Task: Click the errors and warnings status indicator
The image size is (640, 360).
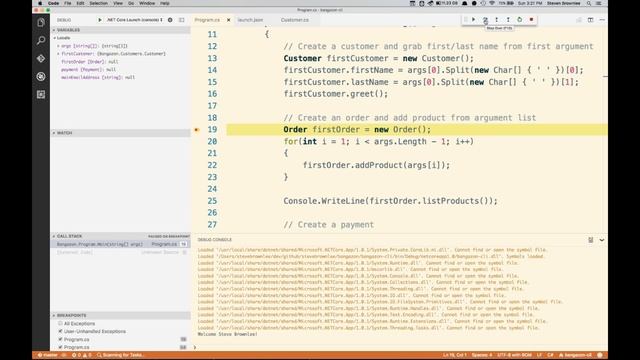Action: pyautogui.click(x=82, y=355)
